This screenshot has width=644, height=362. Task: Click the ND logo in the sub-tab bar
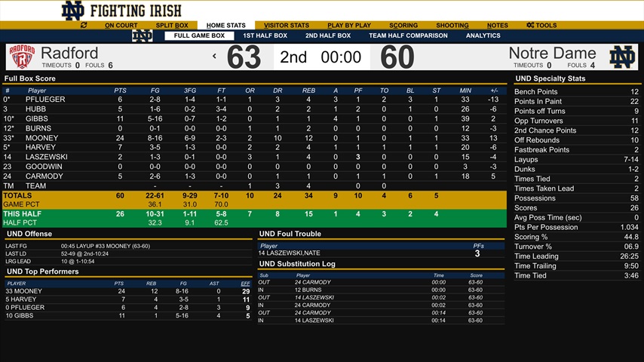[x=142, y=35]
